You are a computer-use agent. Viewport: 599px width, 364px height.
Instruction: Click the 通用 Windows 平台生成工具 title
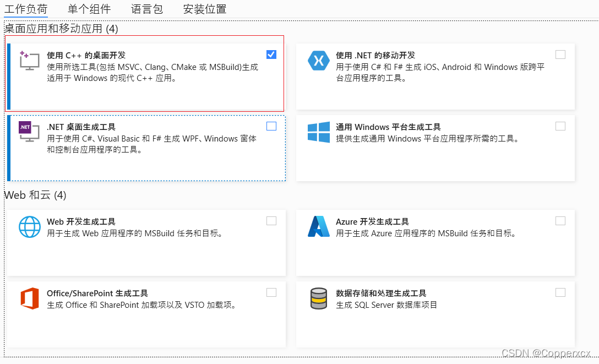388,127
